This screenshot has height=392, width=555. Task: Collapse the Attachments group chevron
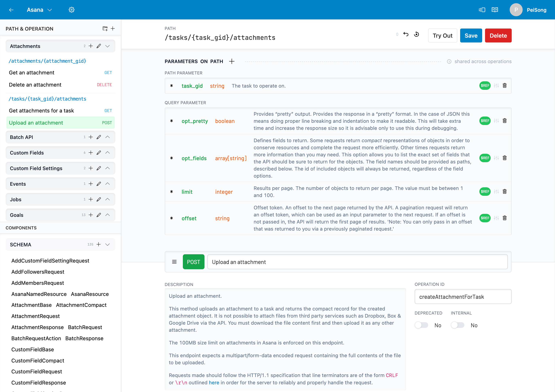click(x=108, y=46)
